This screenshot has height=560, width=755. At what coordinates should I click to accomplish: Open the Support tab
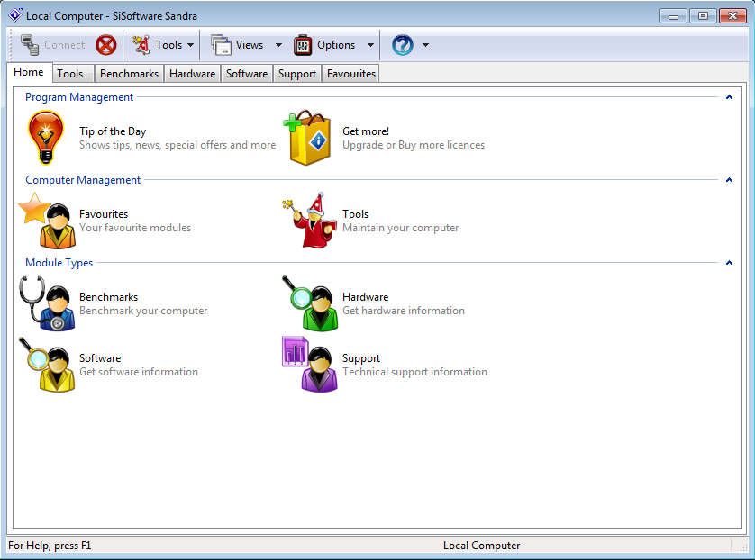click(297, 74)
